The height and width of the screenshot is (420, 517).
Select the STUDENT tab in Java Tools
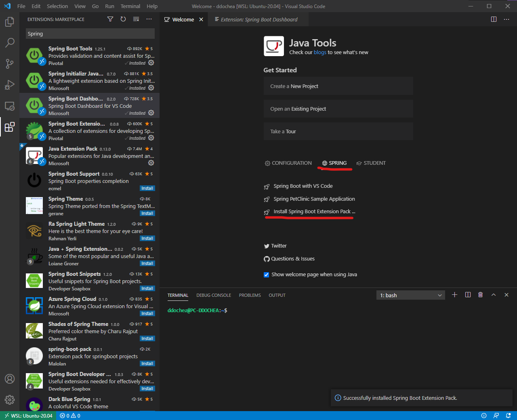pyautogui.click(x=371, y=163)
